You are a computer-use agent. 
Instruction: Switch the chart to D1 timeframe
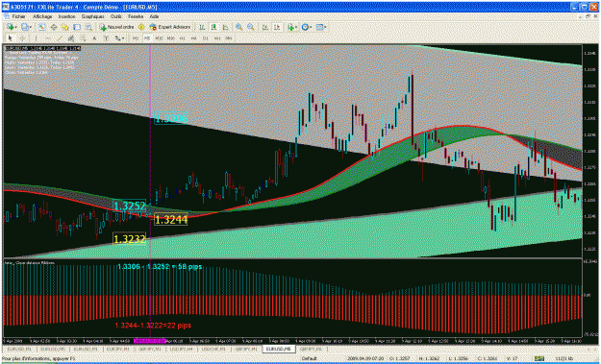point(206,37)
